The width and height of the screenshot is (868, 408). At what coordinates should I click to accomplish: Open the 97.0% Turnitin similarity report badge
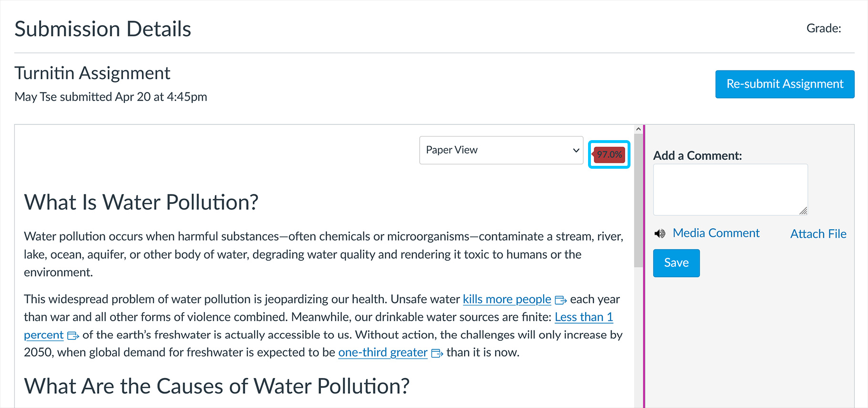(609, 154)
